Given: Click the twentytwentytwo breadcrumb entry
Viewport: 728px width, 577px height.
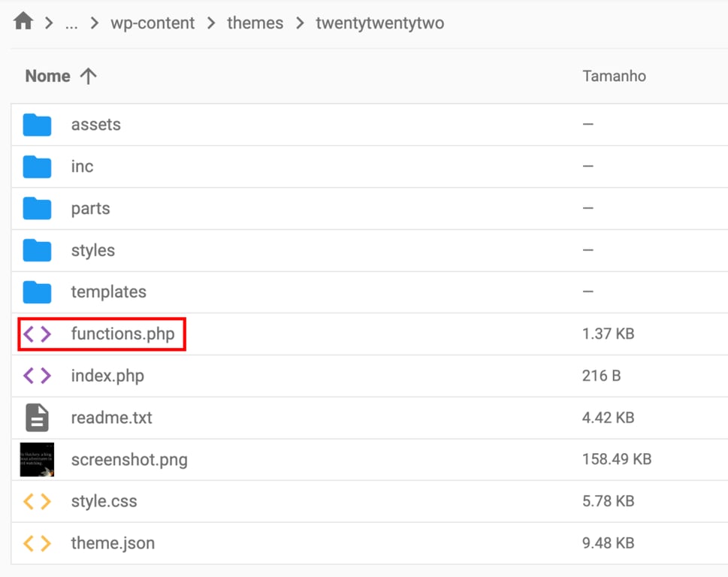Looking at the screenshot, I should click(x=379, y=23).
